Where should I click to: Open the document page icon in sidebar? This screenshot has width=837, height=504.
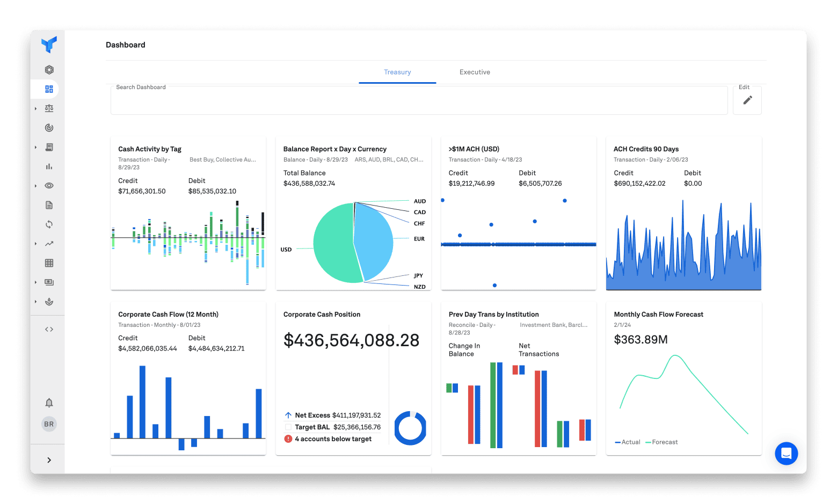tap(49, 205)
